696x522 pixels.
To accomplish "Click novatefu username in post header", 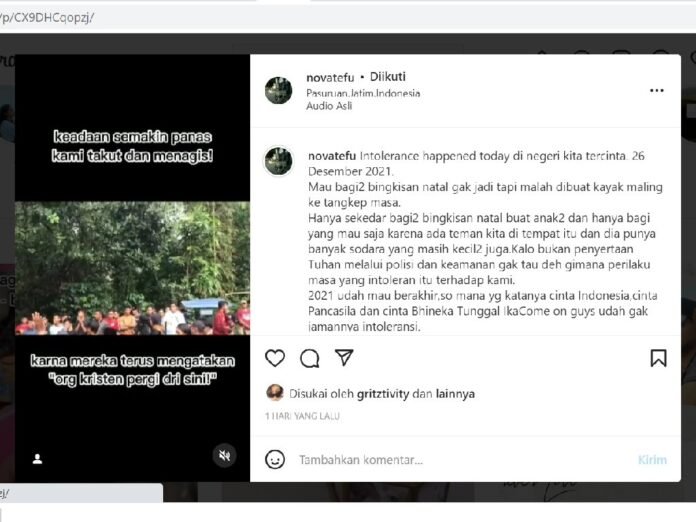I will point(330,77).
